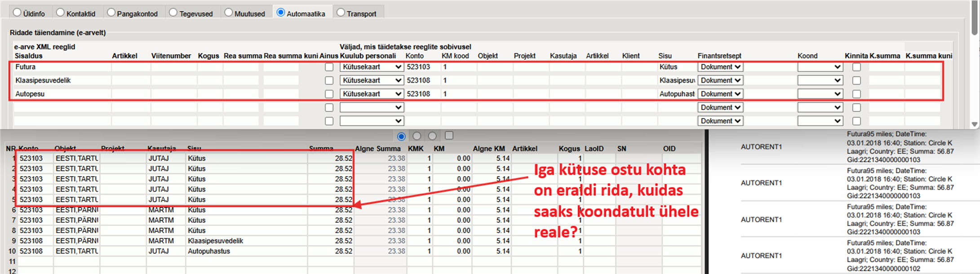Select the Autopuhastus cell in row 10

point(246,251)
